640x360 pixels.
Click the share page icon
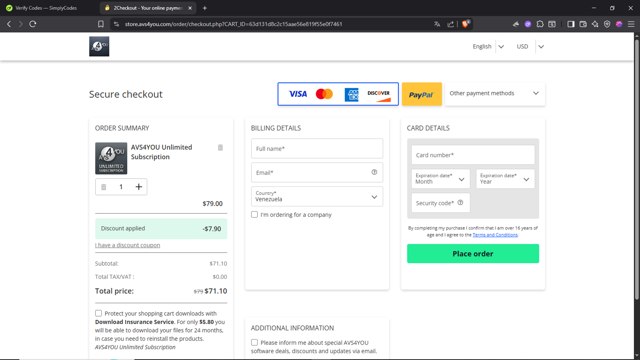click(x=451, y=24)
